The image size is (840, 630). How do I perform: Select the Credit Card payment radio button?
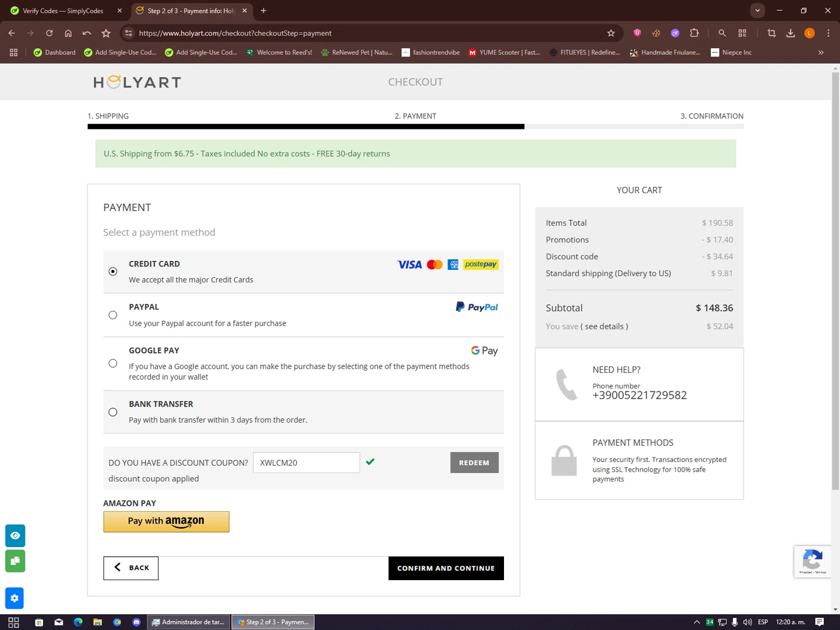click(113, 272)
